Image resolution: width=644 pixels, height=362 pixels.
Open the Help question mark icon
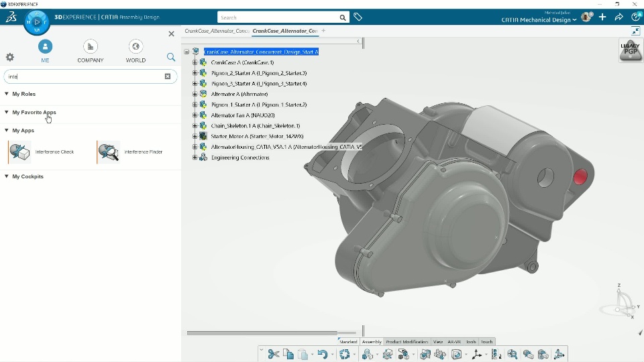click(x=636, y=17)
